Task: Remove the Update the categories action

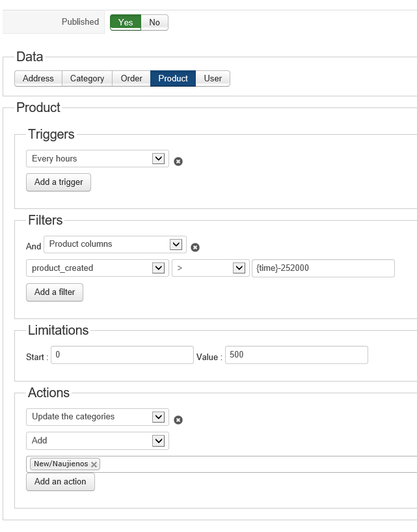Action: 178,420
